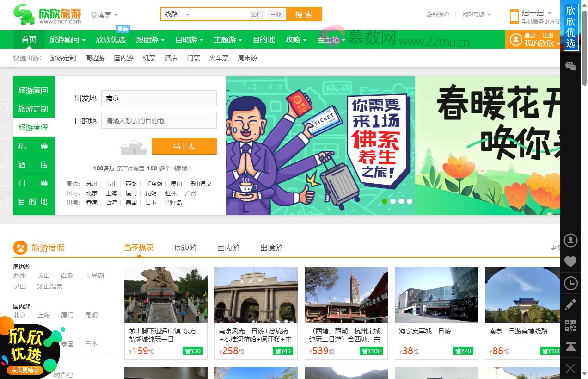Open the 跟团游 menu item
Image resolution: width=588 pixels, height=379 pixels.
(x=148, y=40)
